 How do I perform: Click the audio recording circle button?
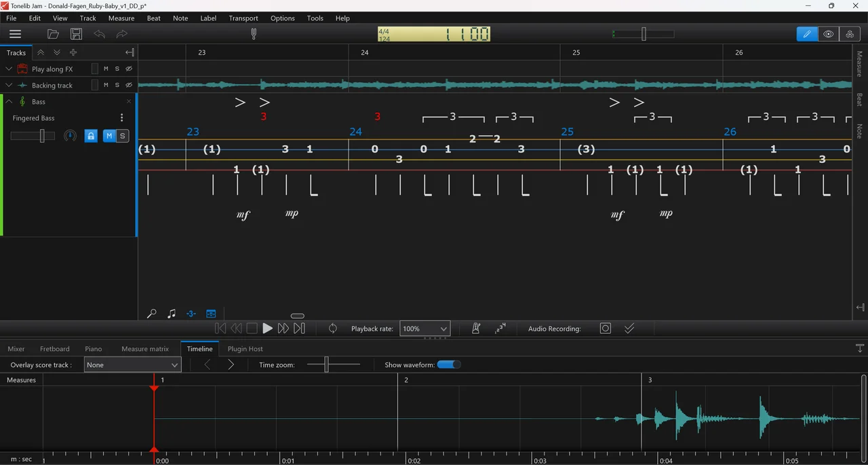[x=606, y=329]
